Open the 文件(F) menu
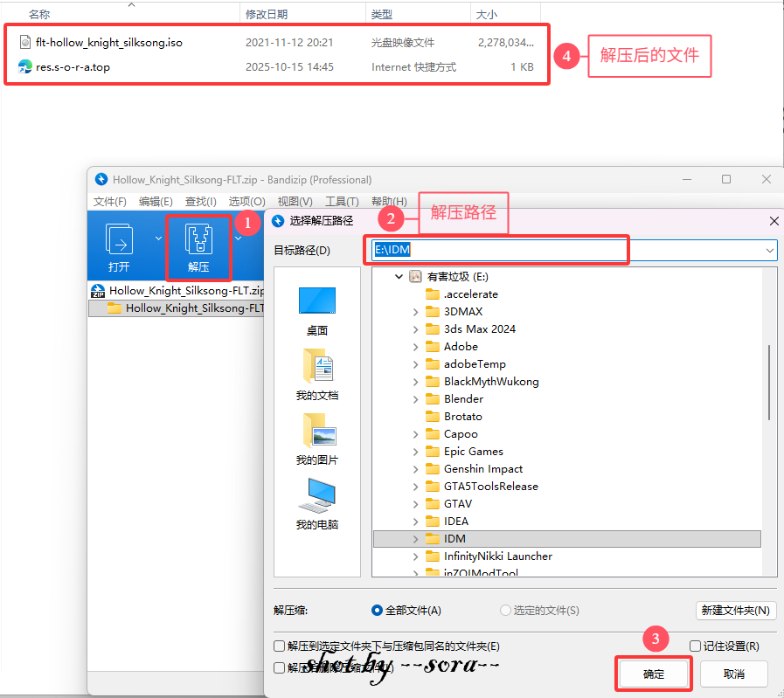784x698 pixels. pos(110,202)
